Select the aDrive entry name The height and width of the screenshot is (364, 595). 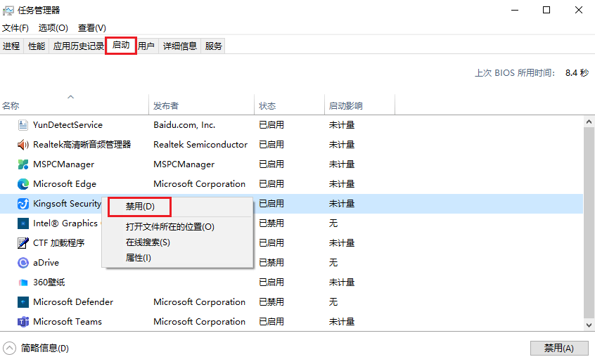46,262
